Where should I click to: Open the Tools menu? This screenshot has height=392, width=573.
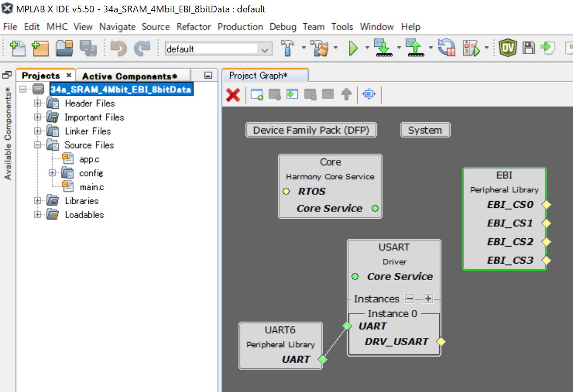tap(342, 27)
